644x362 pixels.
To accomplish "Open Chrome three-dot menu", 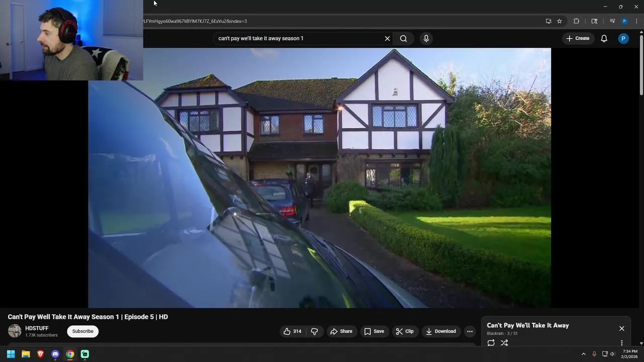I will click(636, 21).
